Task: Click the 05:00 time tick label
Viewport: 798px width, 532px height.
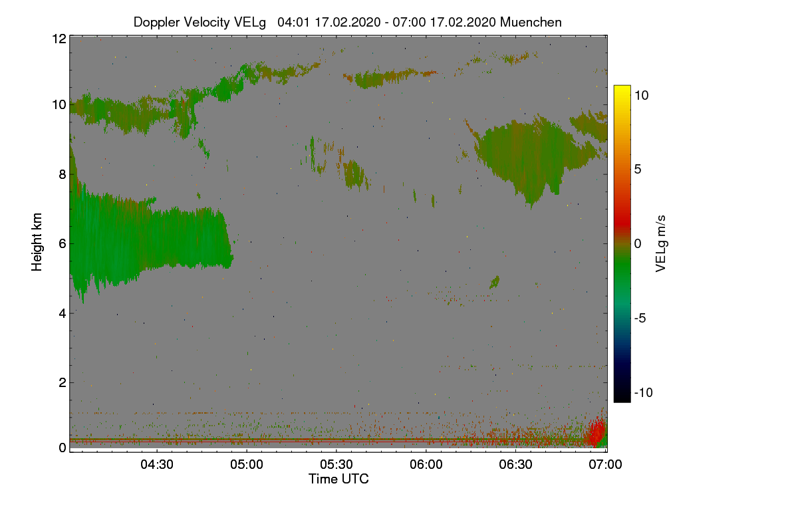Action: click(x=247, y=464)
